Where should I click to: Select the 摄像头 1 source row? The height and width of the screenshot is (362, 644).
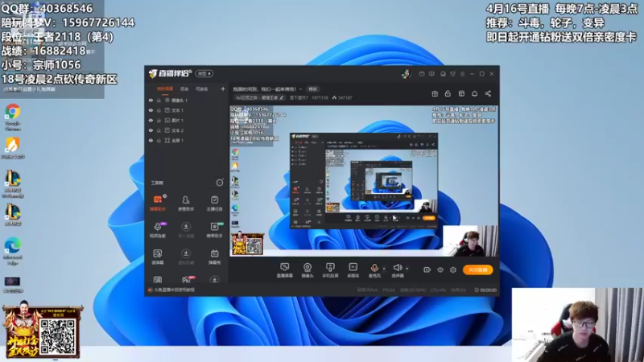click(x=187, y=100)
